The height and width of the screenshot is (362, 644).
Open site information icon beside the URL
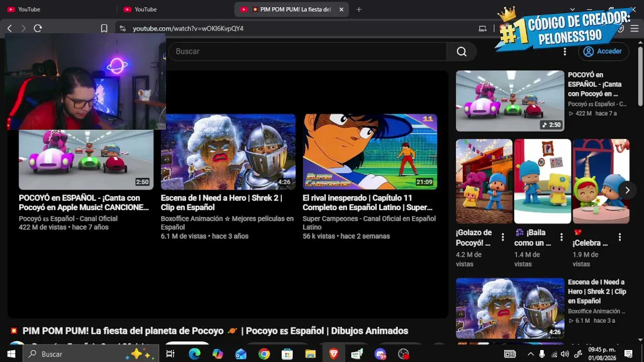(122, 29)
